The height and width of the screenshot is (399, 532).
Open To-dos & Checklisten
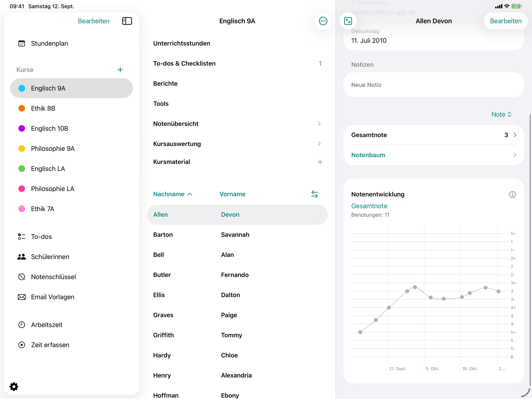[x=237, y=64]
